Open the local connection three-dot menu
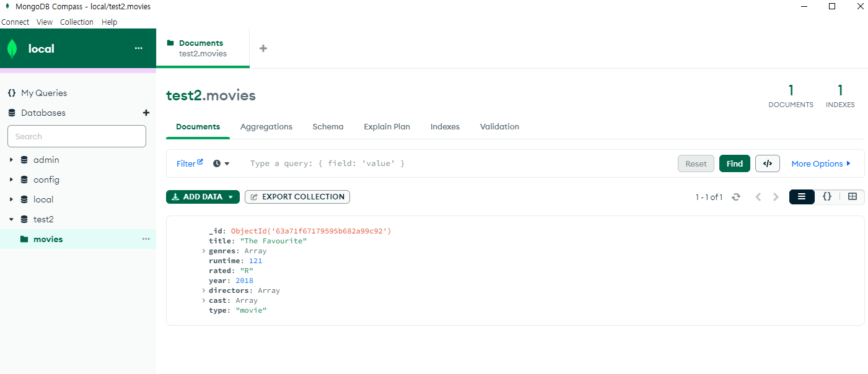Viewport: 868px width, 374px height. point(138,48)
